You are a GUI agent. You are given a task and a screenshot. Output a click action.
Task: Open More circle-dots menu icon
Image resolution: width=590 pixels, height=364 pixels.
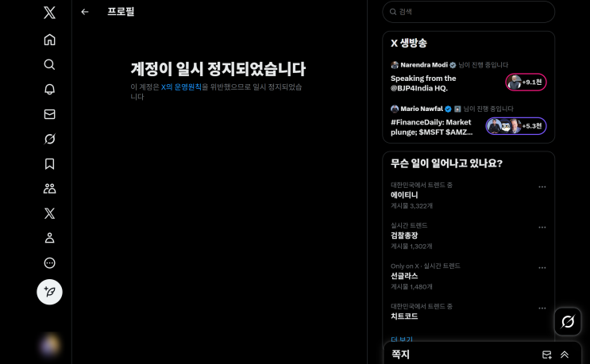pyautogui.click(x=49, y=263)
